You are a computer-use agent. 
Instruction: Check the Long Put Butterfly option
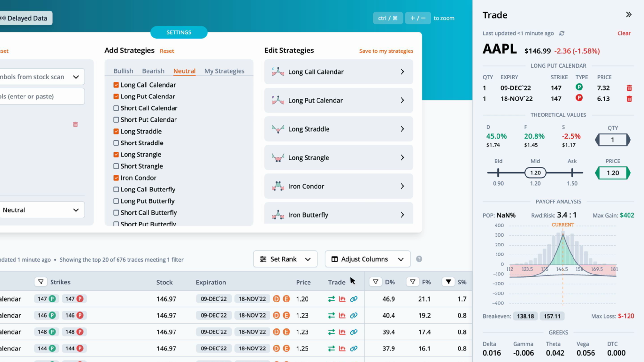(x=116, y=201)
